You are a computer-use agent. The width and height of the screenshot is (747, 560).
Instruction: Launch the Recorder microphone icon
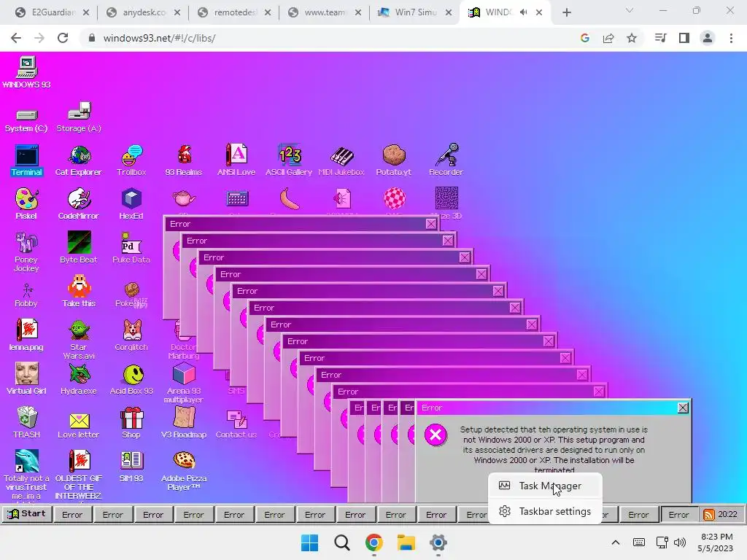click(446, 160)
